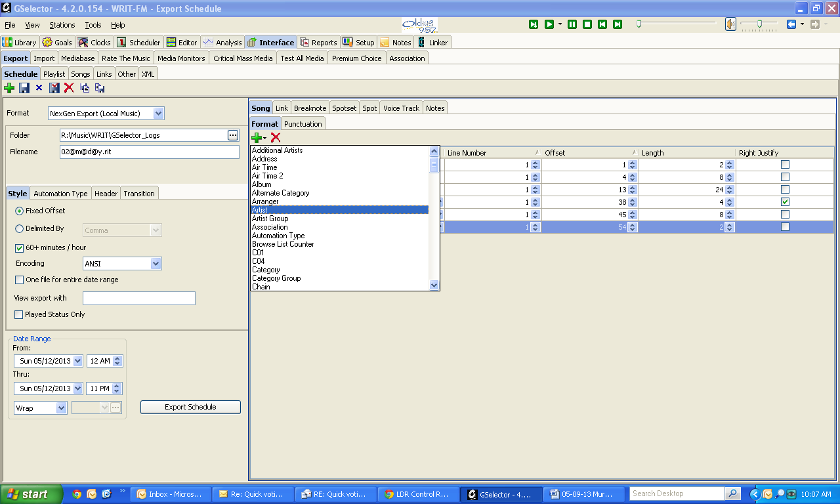
Task: Click the speaker mute icon
Action: click(730, 24)
